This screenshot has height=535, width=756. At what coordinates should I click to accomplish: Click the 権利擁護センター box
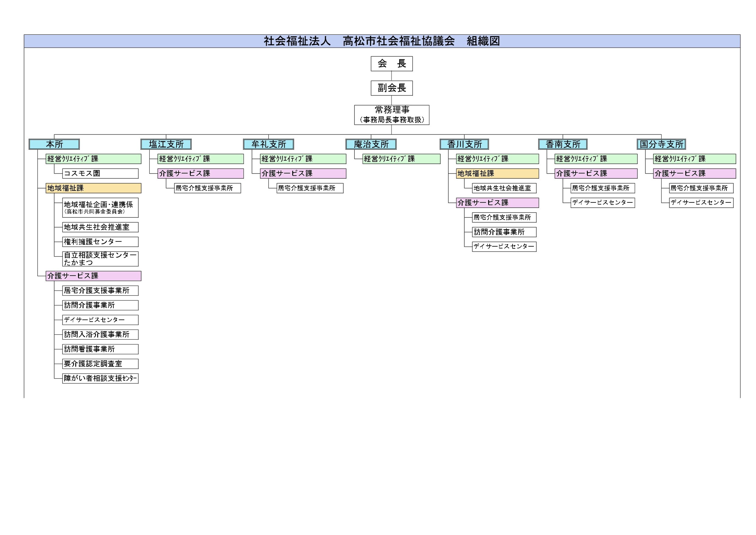click(x=100, y=242)
